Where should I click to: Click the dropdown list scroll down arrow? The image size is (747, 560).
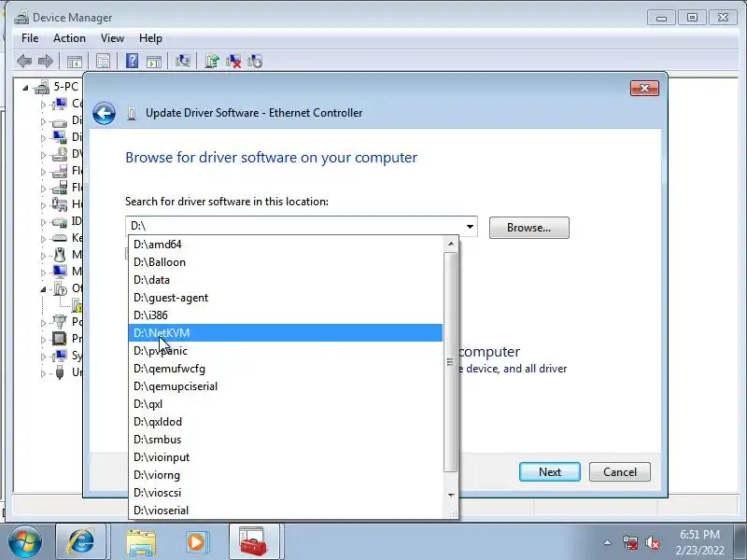(x=451, y=496)
